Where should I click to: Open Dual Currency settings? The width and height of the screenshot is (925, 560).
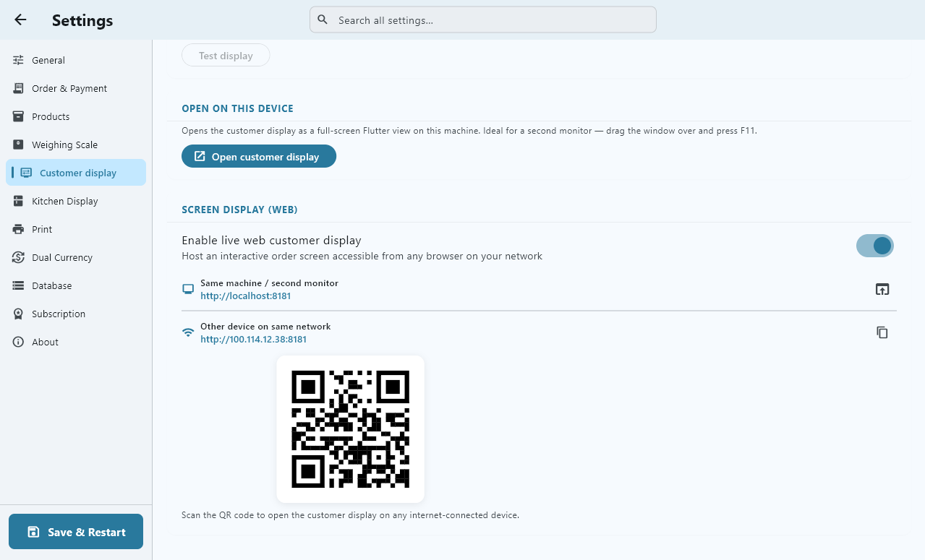tap(76, 257)
